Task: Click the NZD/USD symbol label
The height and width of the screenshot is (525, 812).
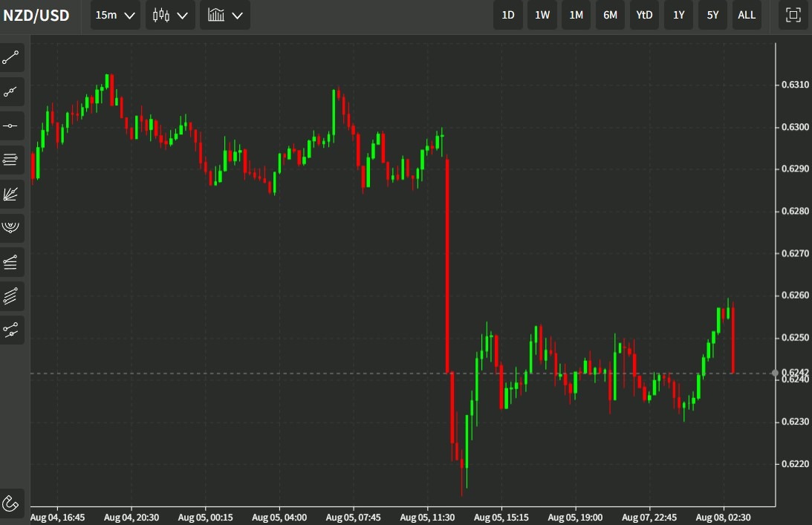Action: (x=36, y=15)
